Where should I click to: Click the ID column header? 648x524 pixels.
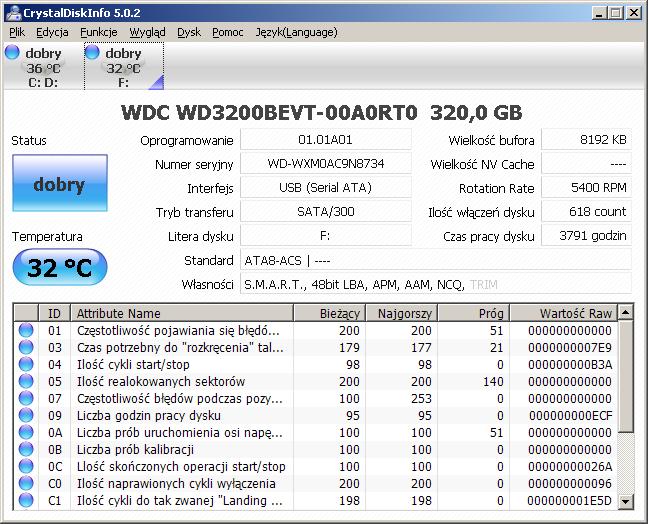pos(55,313)
